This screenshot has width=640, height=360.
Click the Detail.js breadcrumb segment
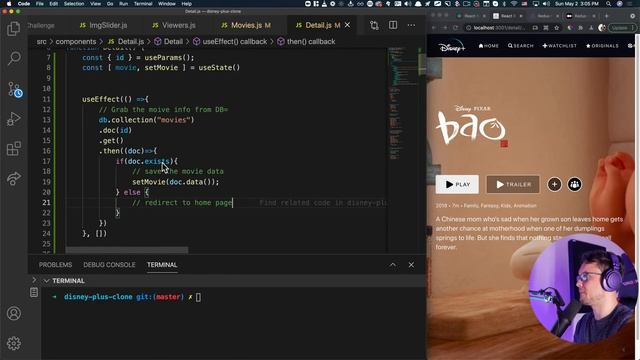(126, 42)
